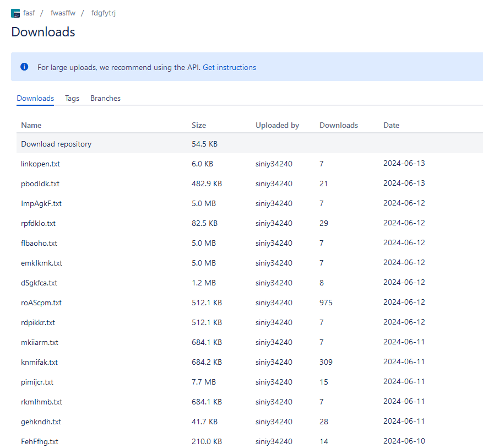Screen dimensions: 483x448
Task: Click the Download repository link
Action: 56,144
